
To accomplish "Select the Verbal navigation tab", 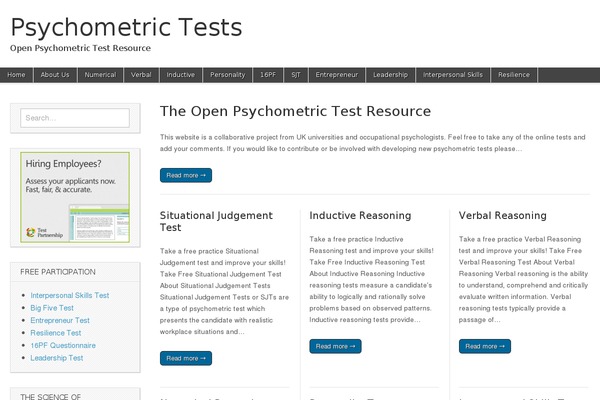I will pos(141,75).
